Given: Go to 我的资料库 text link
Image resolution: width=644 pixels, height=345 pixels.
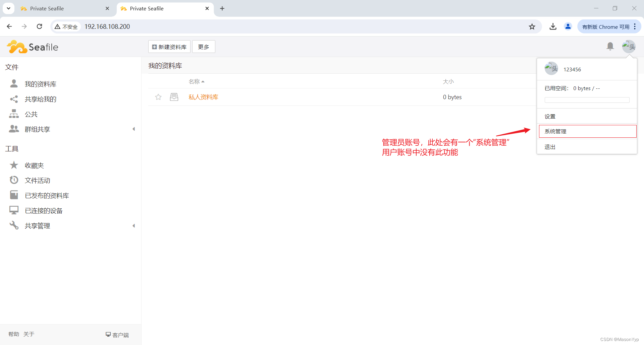Looking at the screenshot, I should (x=41, y=84).
